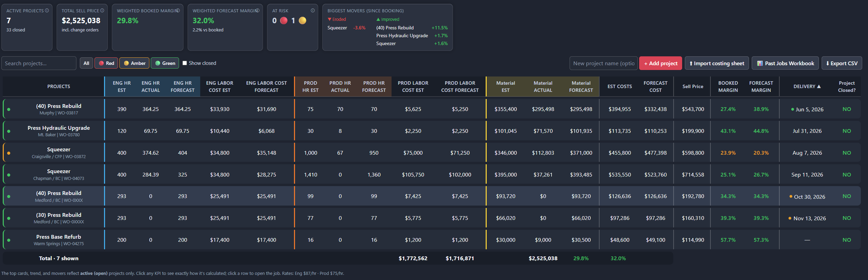The width and height of the screenshot is (868, 280).
Task: Click the 20.3% forecast margin cell
Action: [x=761, y=153]
